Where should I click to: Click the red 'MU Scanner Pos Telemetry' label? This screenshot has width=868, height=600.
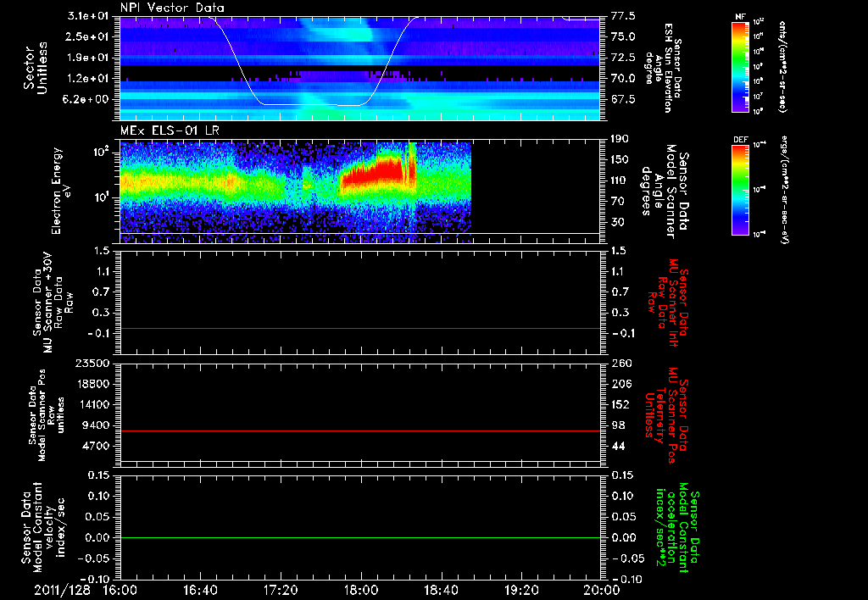(666, 415)
